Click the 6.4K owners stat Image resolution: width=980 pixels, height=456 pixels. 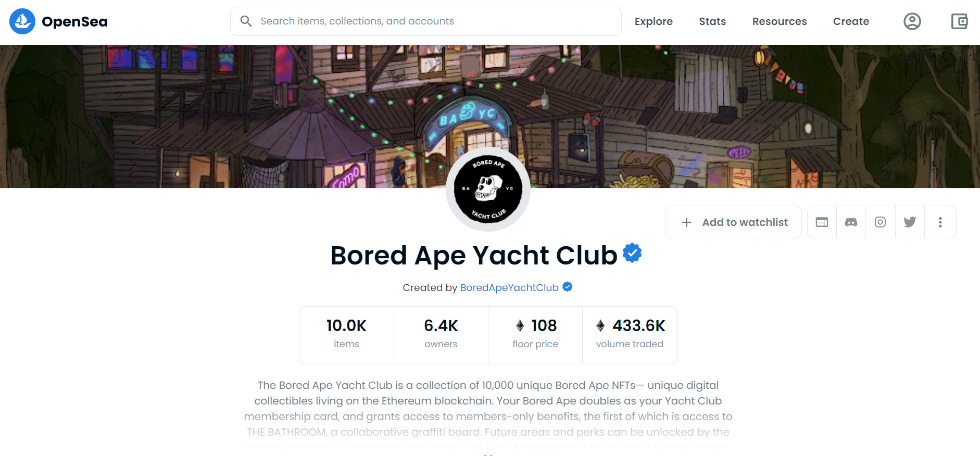point(441,335)
